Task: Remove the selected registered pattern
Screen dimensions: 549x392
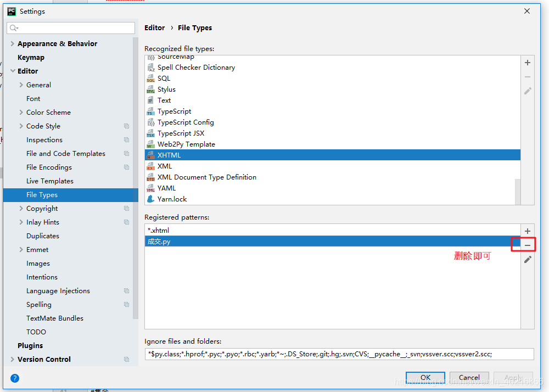Action: (x=527, y=245)
